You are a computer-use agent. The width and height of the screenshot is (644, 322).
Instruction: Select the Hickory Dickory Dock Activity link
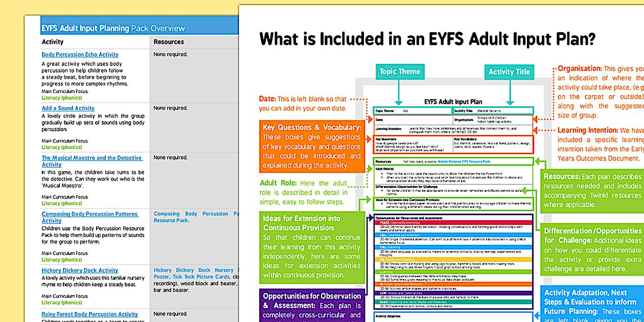point(80,270)
